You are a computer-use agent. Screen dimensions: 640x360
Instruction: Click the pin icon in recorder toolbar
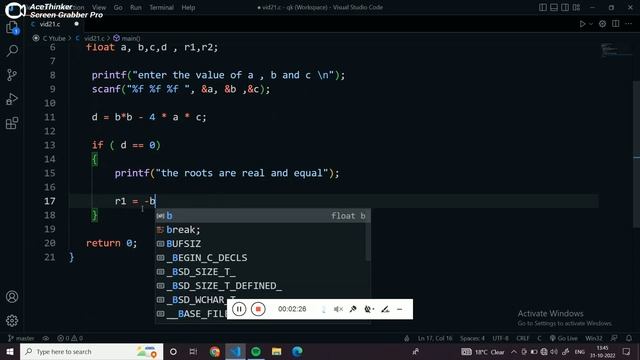point(353,309)
